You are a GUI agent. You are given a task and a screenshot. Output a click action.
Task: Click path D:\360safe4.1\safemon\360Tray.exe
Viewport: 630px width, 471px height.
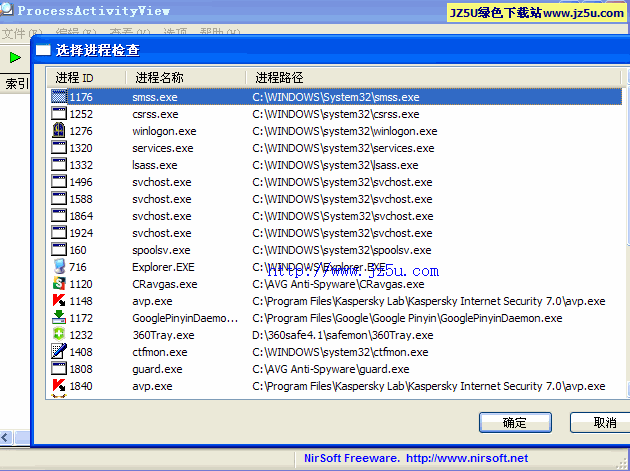point(343,335)
